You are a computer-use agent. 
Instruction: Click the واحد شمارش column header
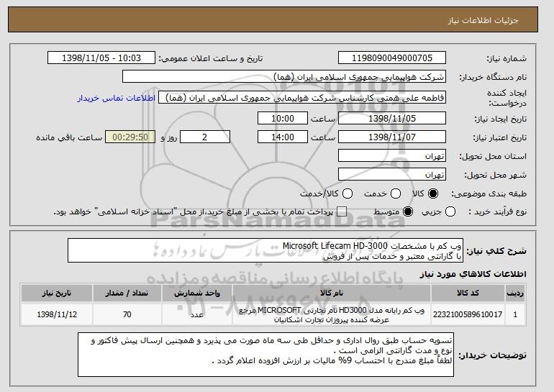(x=197, y=293)
